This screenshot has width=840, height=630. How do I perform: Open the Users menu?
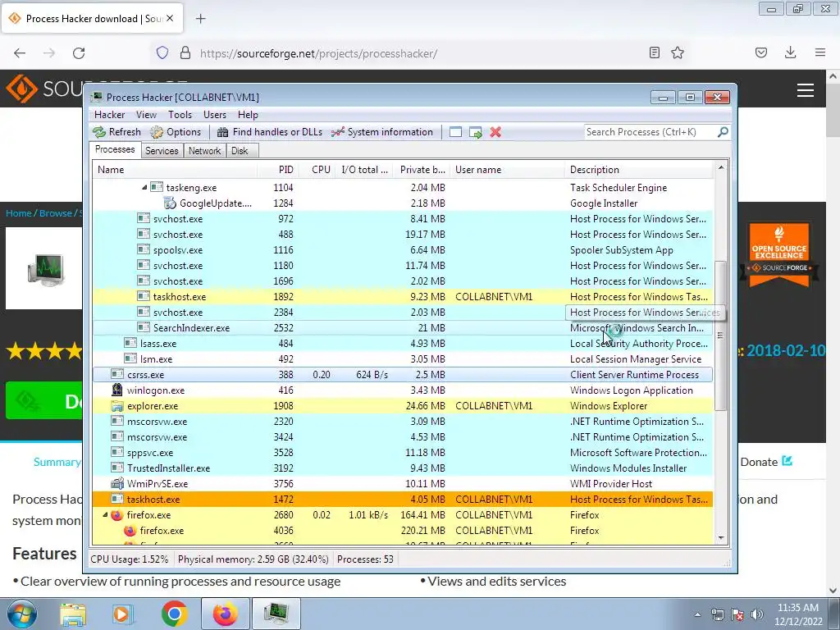pos(215,115)
